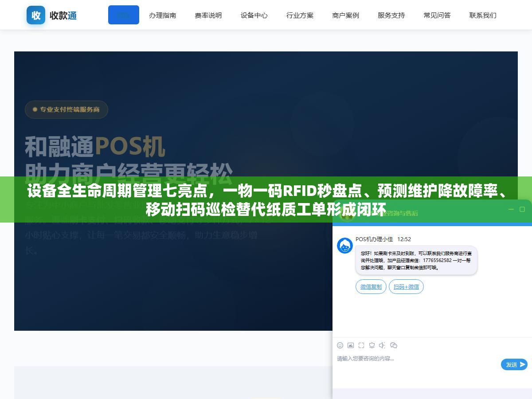Maximize the chat consultation window
This screenshot has height=399, width=532.
pos(522,209)
